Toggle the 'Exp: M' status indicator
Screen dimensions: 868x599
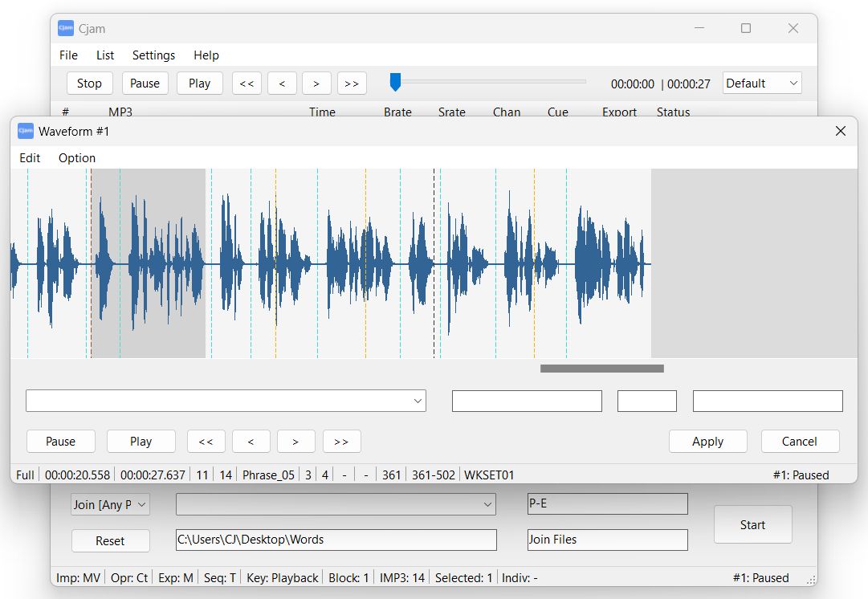(x=175, y=577)
